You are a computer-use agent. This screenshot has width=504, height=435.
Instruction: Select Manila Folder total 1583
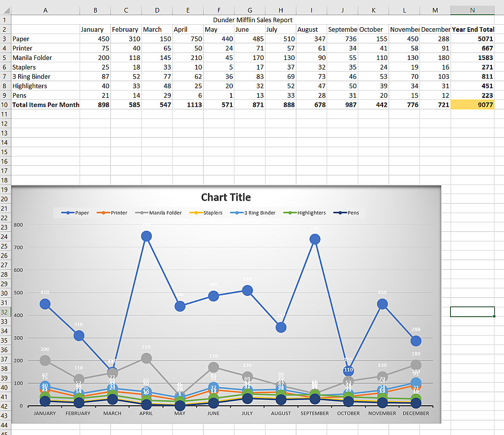(473, 58)
